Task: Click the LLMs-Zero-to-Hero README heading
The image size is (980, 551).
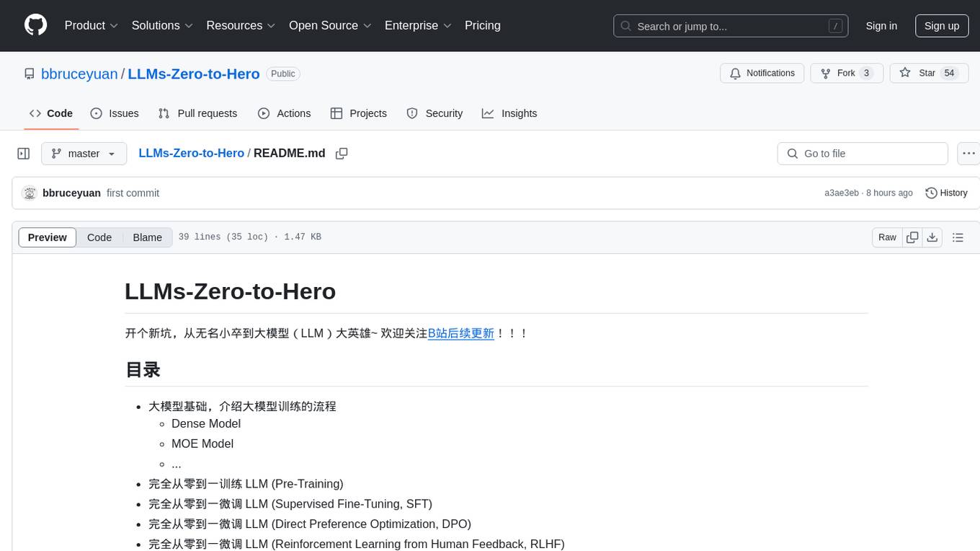Action: [231, 291]
